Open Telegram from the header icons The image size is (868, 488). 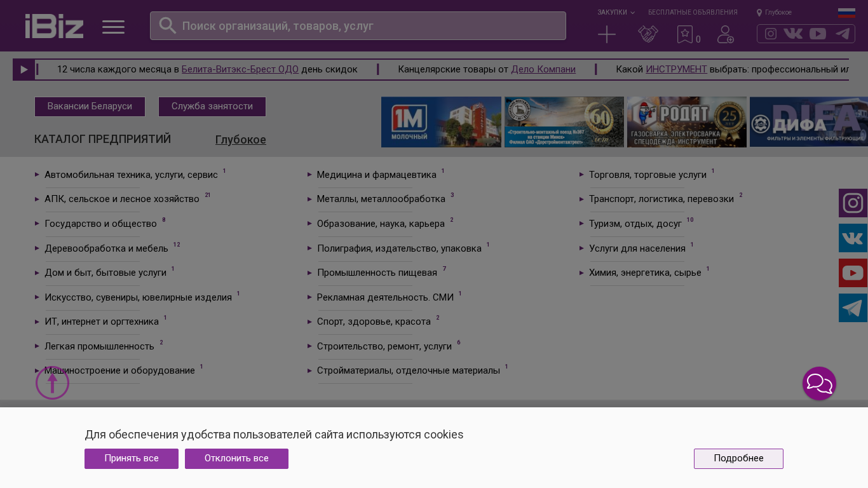tap(843, 34)
